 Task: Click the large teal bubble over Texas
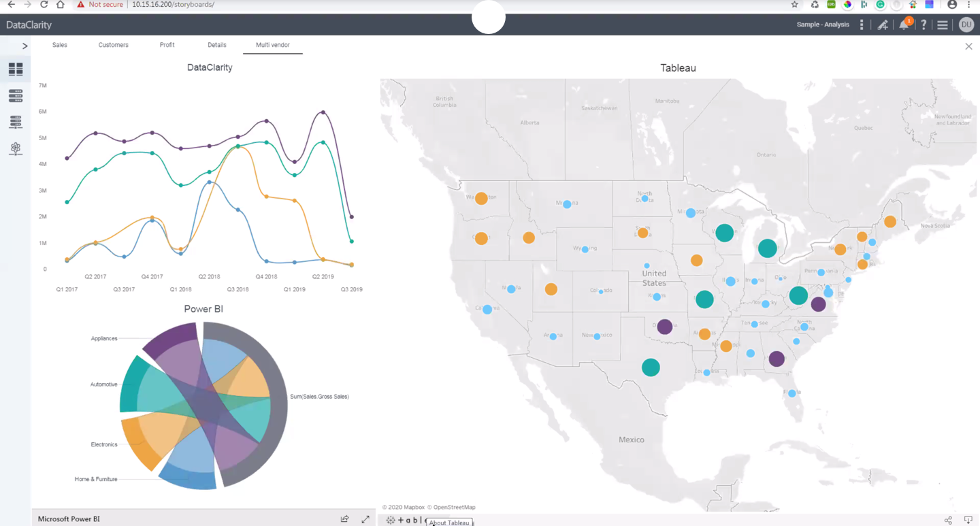coord(651,367)
